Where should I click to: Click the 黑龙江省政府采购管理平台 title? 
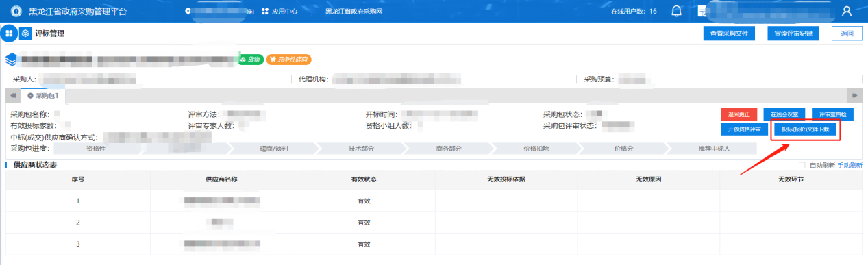click(78, 12)
